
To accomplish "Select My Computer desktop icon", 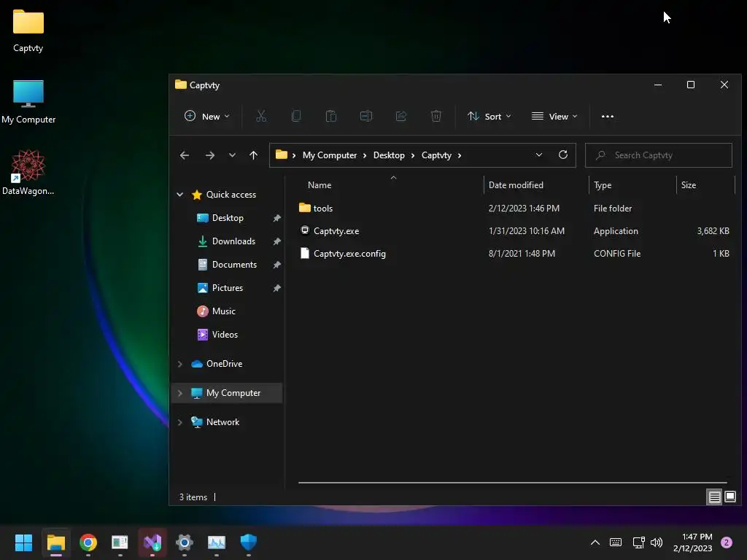I will [28, 102].
